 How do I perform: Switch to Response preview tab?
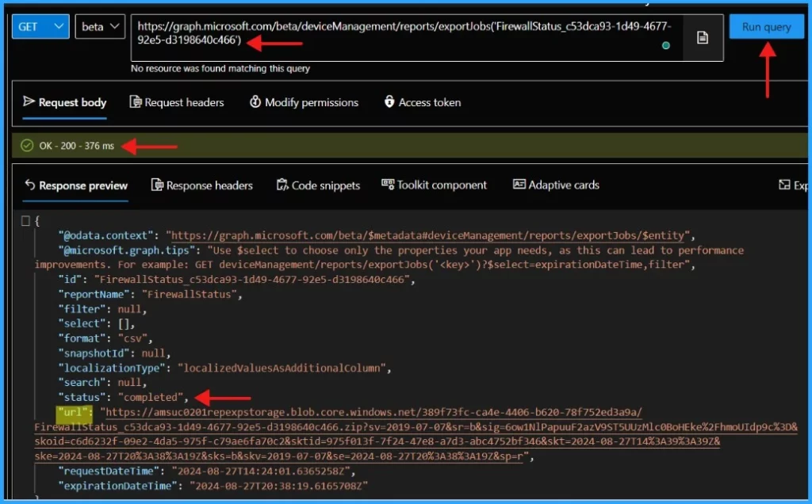[76, 185]
